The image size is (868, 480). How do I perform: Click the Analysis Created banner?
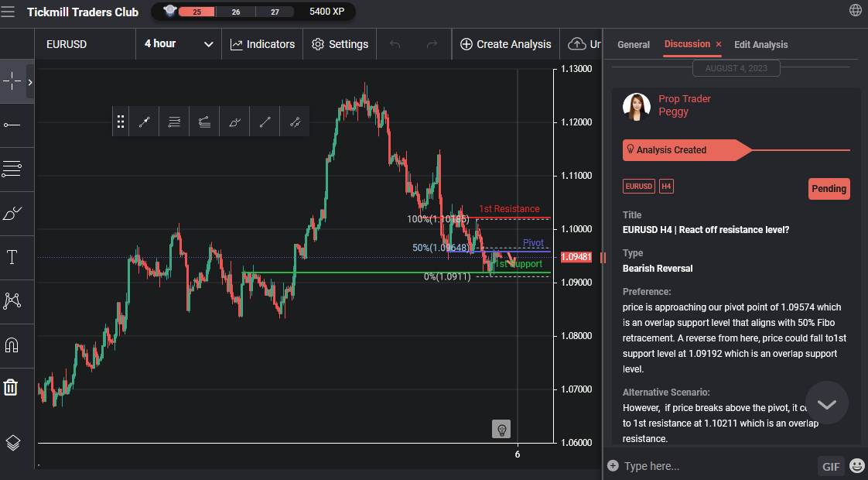686,150
